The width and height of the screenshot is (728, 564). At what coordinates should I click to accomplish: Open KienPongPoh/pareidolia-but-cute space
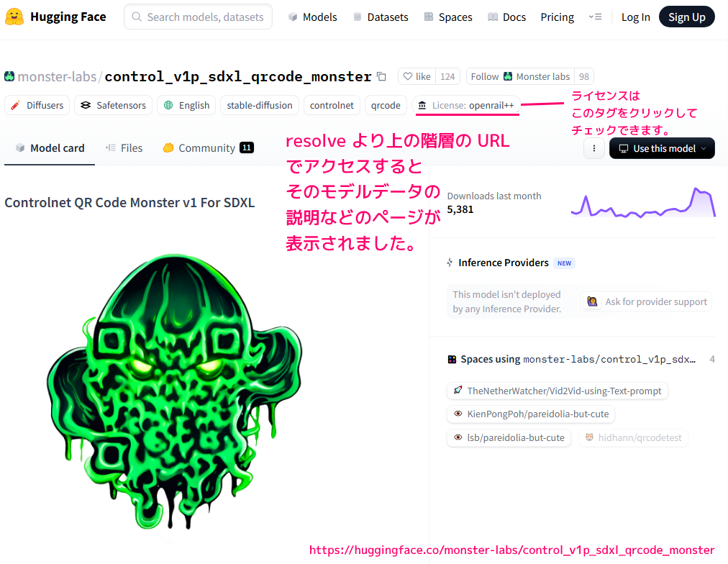click(x=531, y=414)
